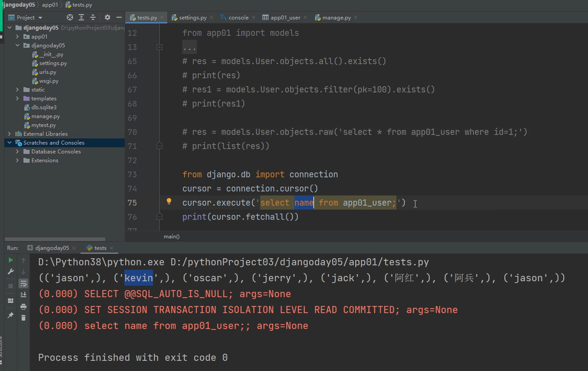Collapse Scratches and Consoles node
Viewport: 588px width, 371px height.
click(x=9, y=142)
